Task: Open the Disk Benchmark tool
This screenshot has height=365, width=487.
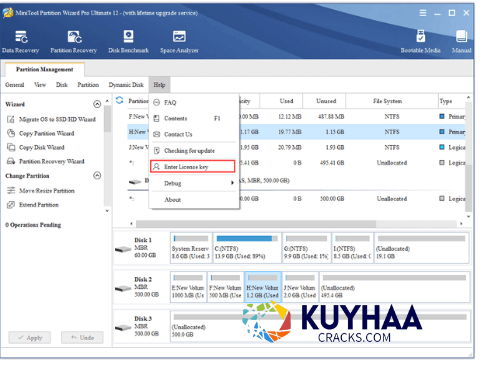Action: point(128,42)
